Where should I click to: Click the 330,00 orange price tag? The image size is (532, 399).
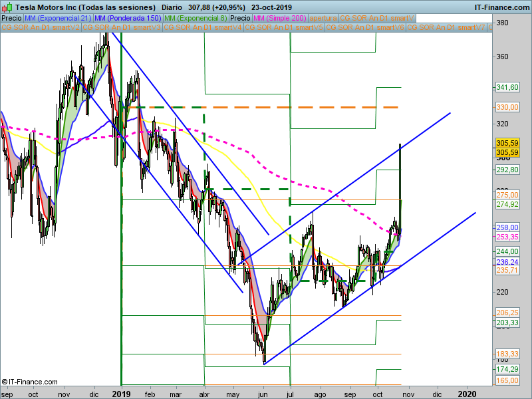click(507, 107)
